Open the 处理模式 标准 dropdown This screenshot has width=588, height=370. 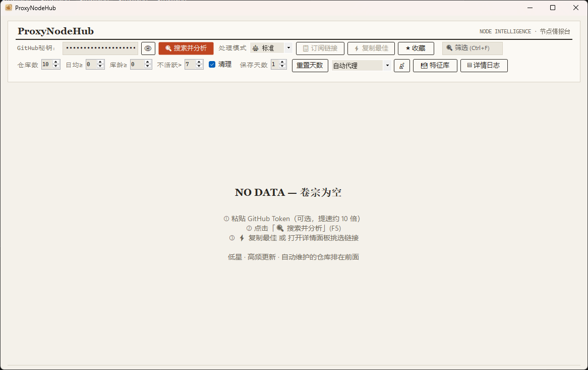coord(271,48)
